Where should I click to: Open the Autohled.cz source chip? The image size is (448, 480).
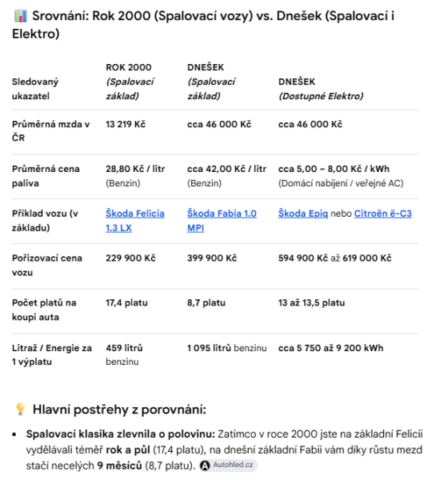coord(228,466)
